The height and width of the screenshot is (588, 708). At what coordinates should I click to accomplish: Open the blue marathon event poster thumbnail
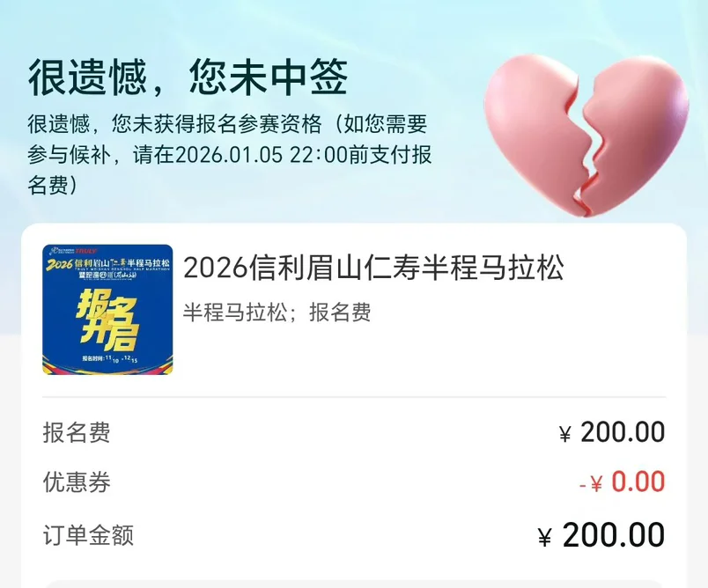click(x=107, y=310)
